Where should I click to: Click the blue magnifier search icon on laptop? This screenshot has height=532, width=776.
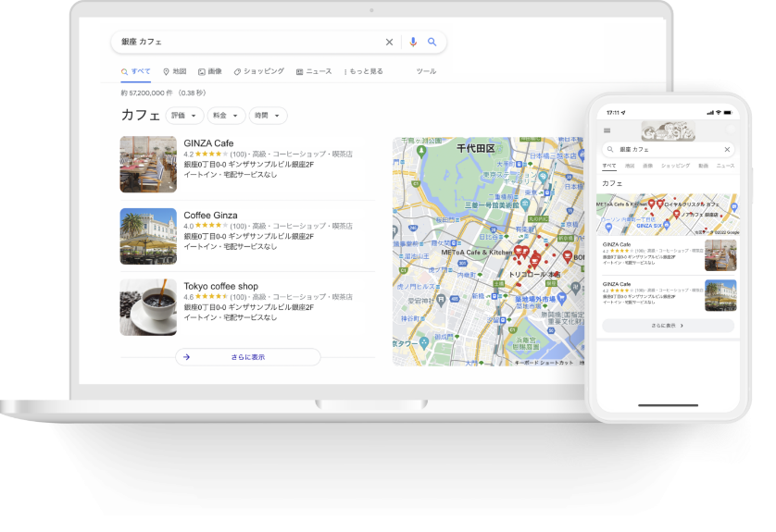click(x=432, y=42)
